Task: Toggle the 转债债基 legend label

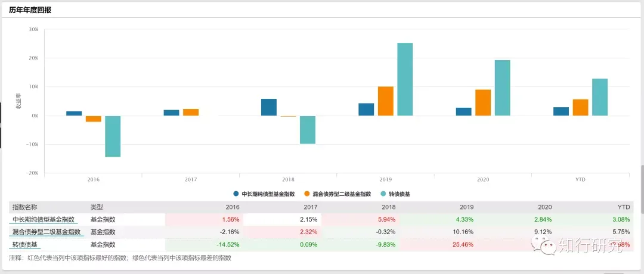Action: [400, 194]
